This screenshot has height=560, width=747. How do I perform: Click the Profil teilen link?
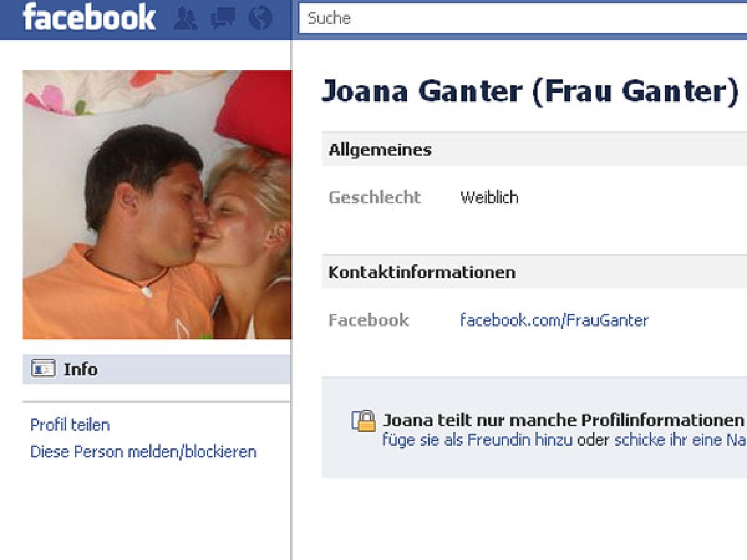[x=70, y=425]
